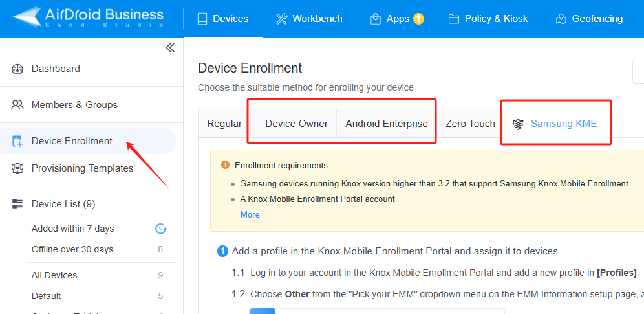
Task: Click the Dashboard gauge icon
Action: click(17, 69)
